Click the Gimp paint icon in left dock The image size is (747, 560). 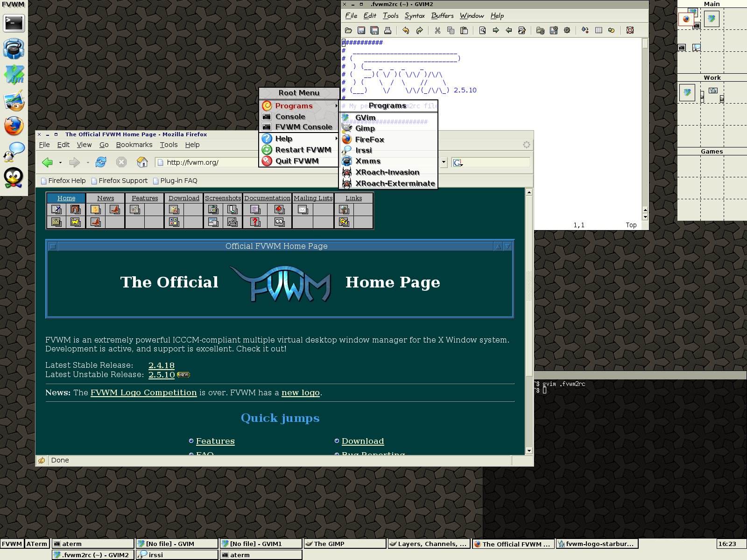tap(14, 101)
